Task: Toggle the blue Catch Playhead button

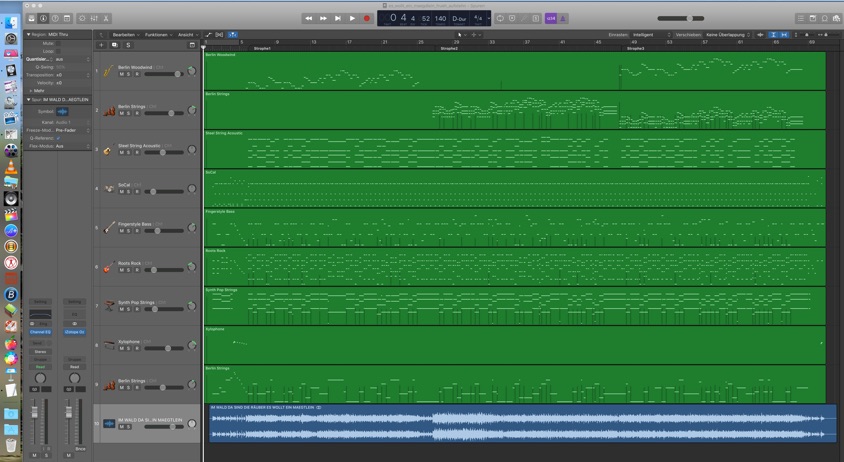Action: pos(233,34)
